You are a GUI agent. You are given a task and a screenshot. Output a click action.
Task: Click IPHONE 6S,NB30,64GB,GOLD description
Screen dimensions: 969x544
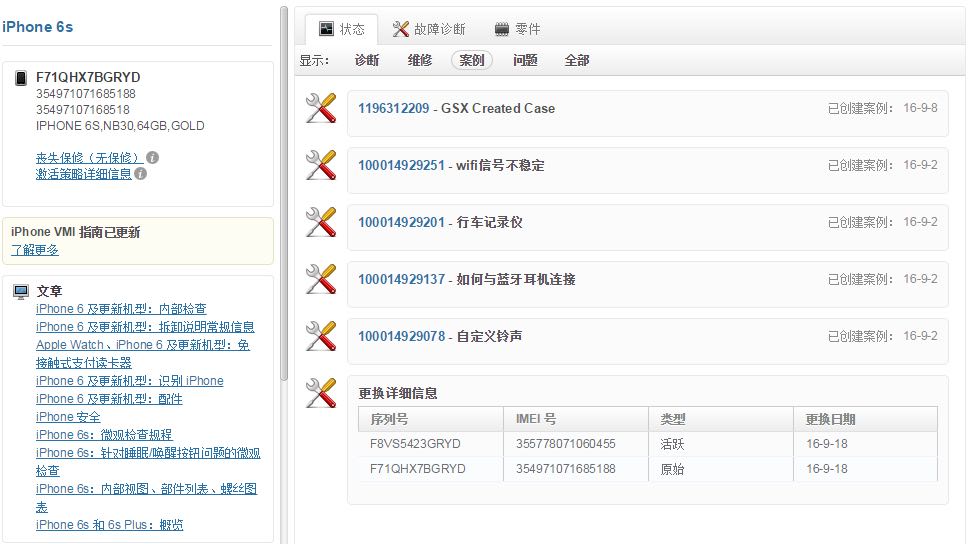point(120,125)
